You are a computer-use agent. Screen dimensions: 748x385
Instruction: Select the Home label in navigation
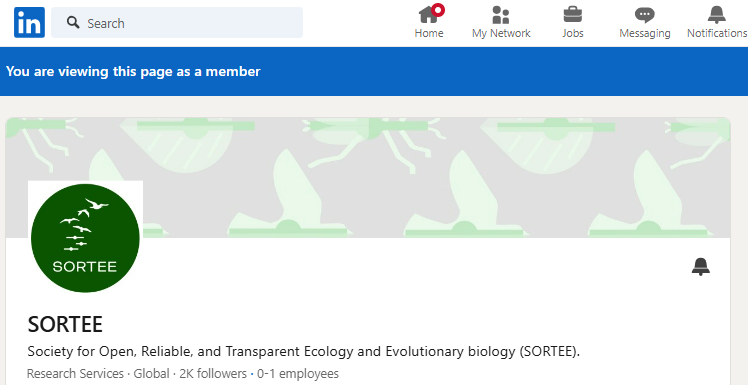pyautogui.click(x=428, y=33)
